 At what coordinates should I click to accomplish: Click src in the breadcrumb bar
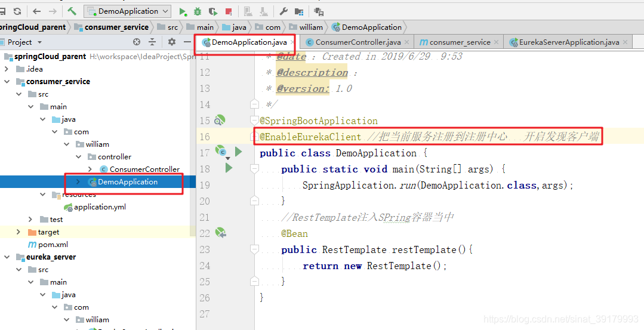pos(172,27)
